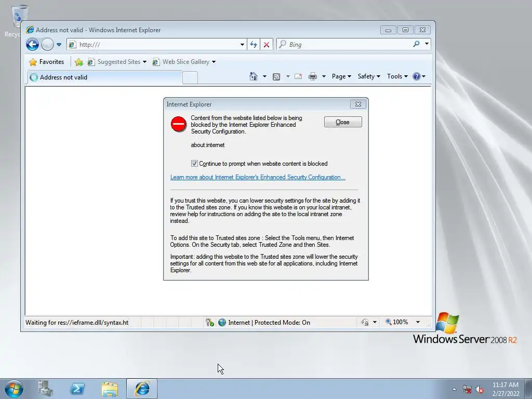Click 'Internet | Protected Mode: On' zone indicator
Screen dimensions: 532x399
[269, 322]
